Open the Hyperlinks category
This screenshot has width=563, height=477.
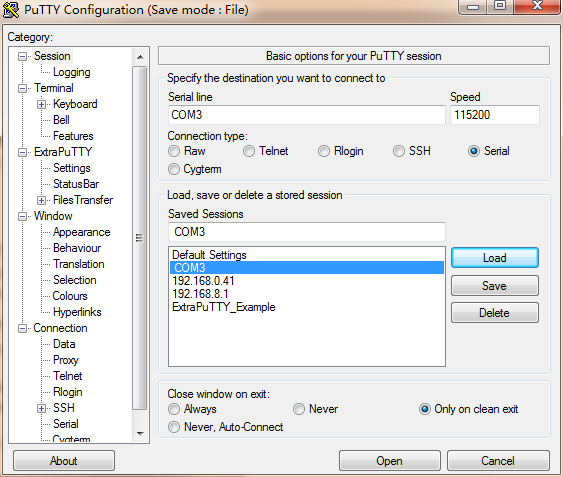coord(77,312)
